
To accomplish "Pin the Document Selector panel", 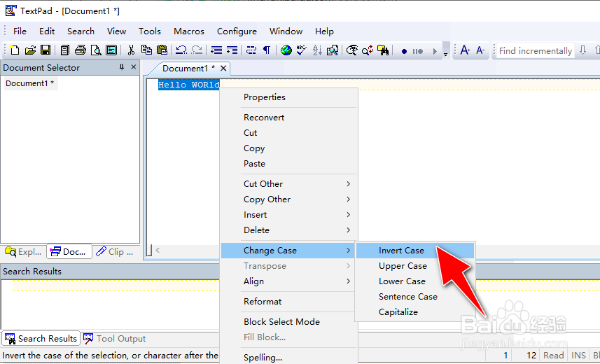I will coord(122,67).
